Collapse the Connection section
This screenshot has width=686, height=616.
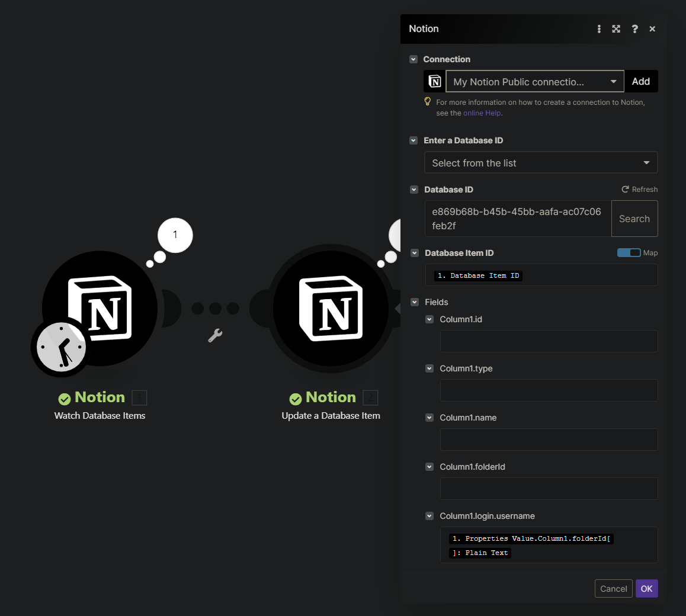413,59
